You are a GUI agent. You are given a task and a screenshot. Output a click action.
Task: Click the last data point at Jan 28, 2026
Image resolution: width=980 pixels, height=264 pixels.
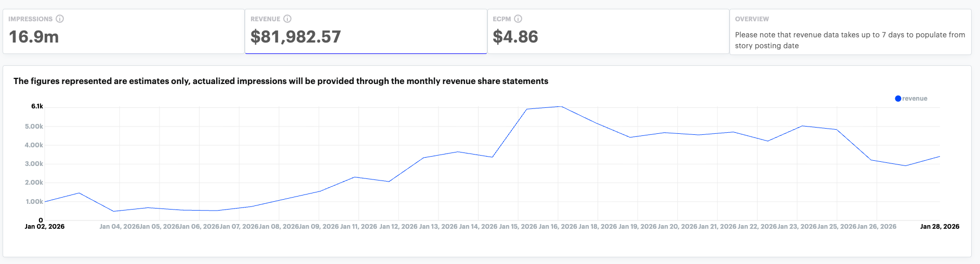[939, 157]
